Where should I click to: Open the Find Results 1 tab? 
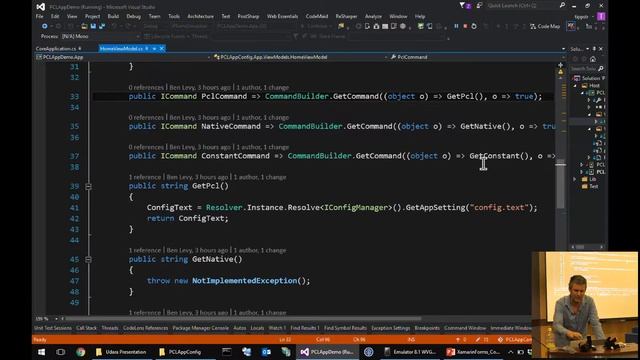coord(304,328)
